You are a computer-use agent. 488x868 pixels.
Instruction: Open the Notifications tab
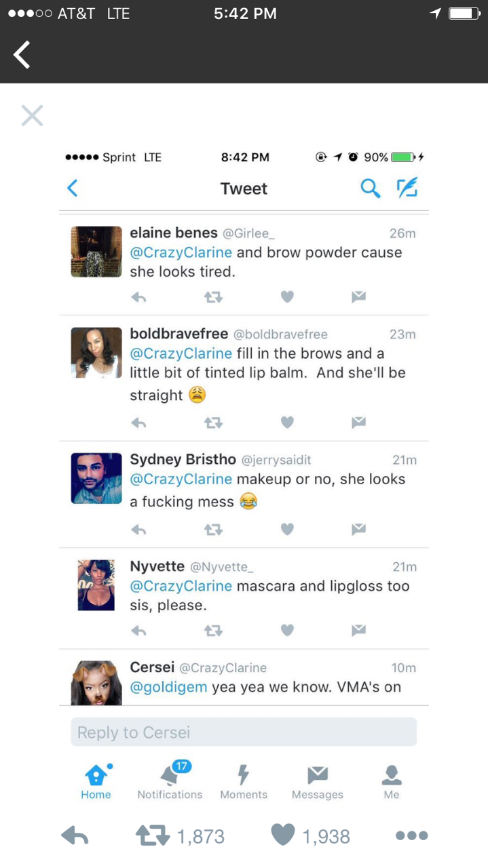(170, 781)
